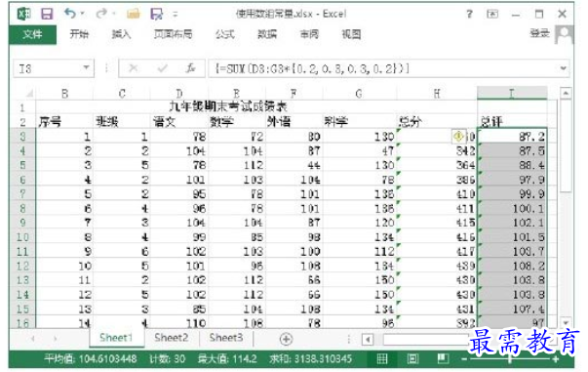Viewport: 588px width, 372px height.
Task: Click the zoom slider in status bar
Action: click(510, 359)
